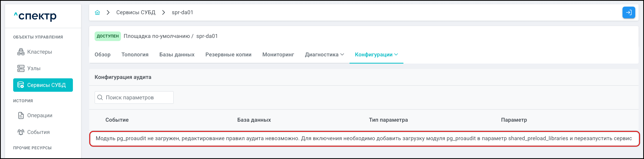Screen dimensions: 644x159
Task: Click the spr-da01 breadcrumb item
Action: tap(182, 13)
